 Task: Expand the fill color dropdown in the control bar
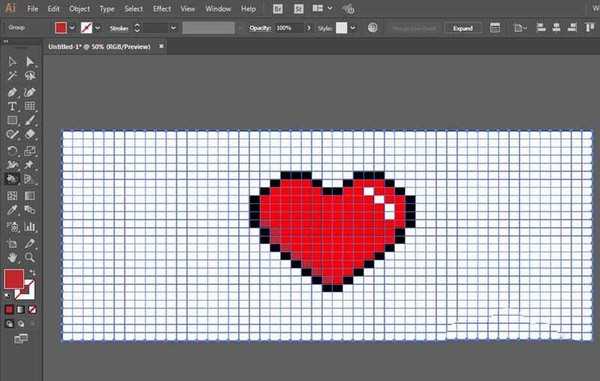point(72,28)
